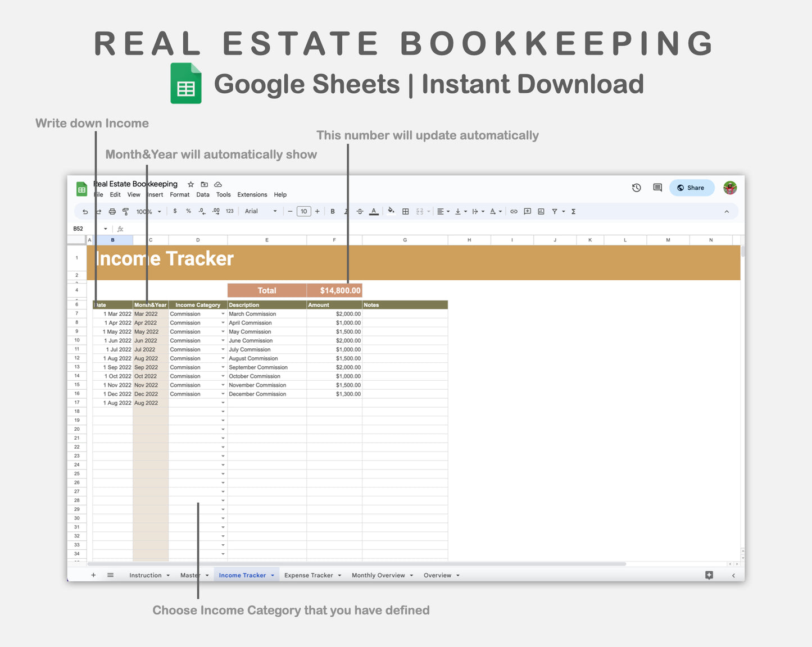
Task: Open the font size dropdown
Action: pos(303,211)
